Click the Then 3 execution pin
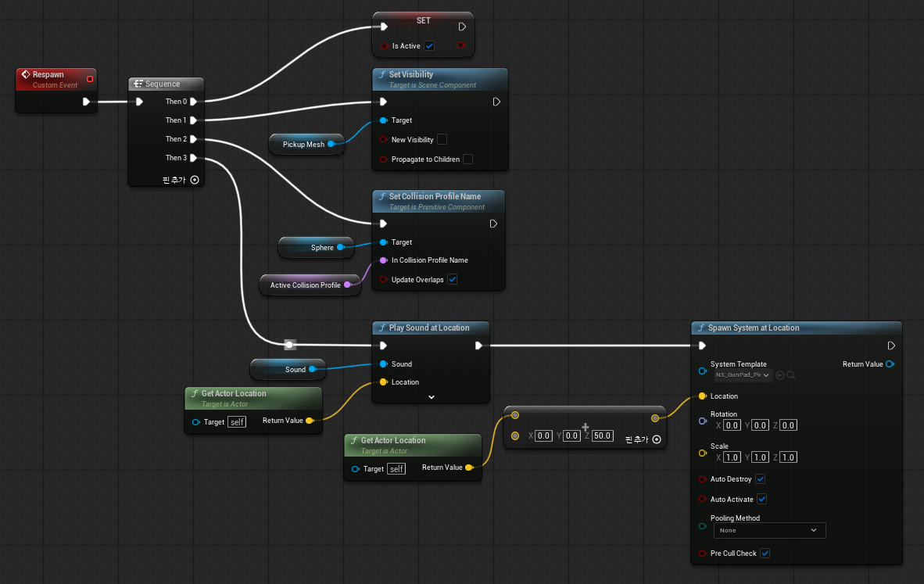924x584 pixels. 193,158
